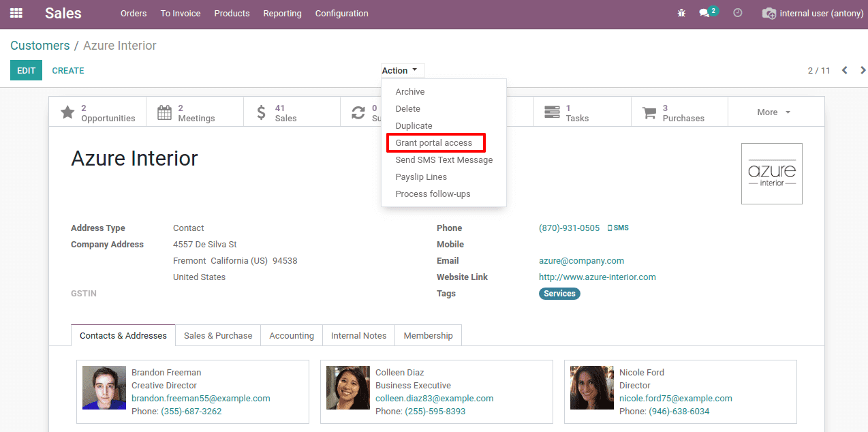868x432 pixels.
Task: Click colleen.diaz83@example.com email
Action: coord(435,399)
